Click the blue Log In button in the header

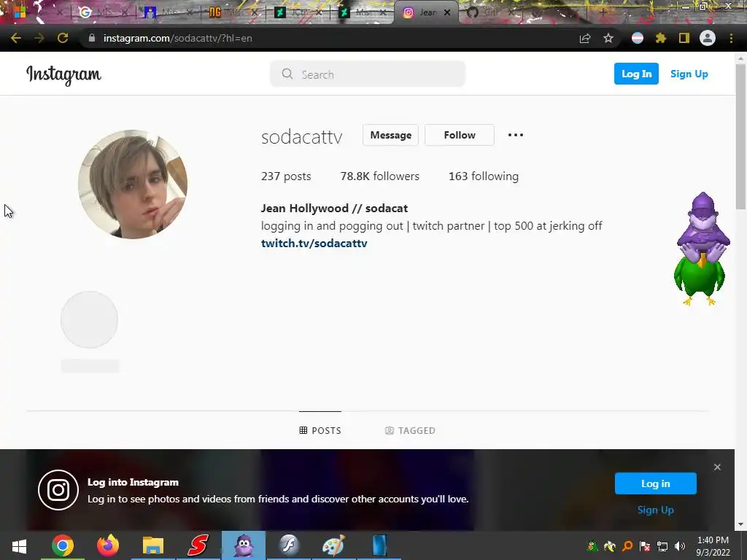pyautogui.click(x=636, y=74)
